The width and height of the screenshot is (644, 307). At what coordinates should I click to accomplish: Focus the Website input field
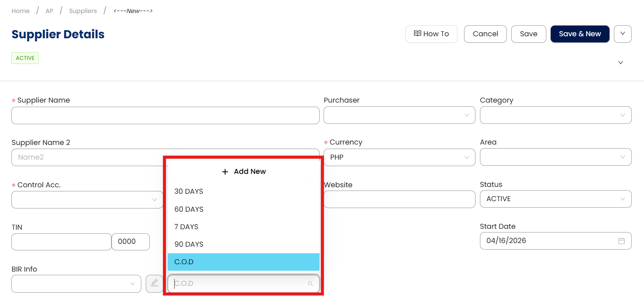(399, 200)
